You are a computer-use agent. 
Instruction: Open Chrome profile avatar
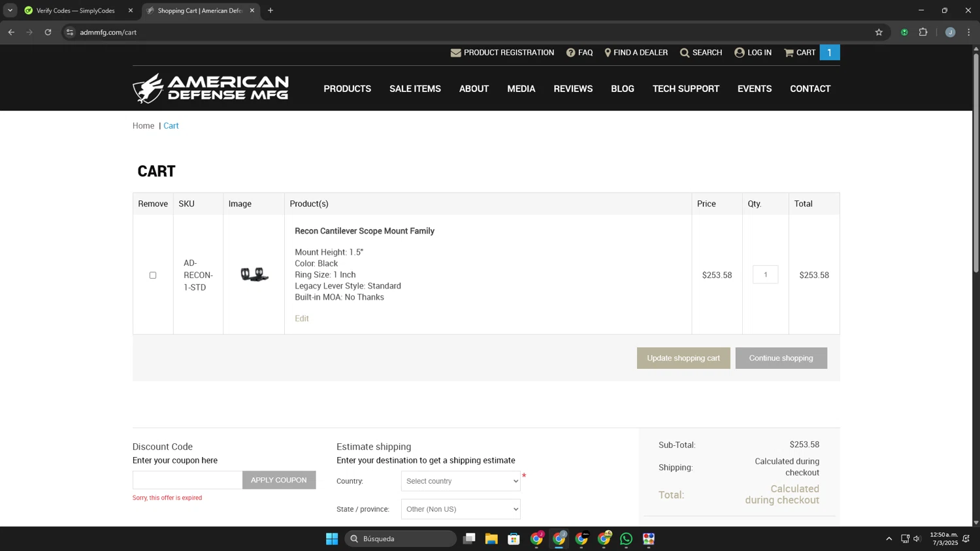pos(951,32)
